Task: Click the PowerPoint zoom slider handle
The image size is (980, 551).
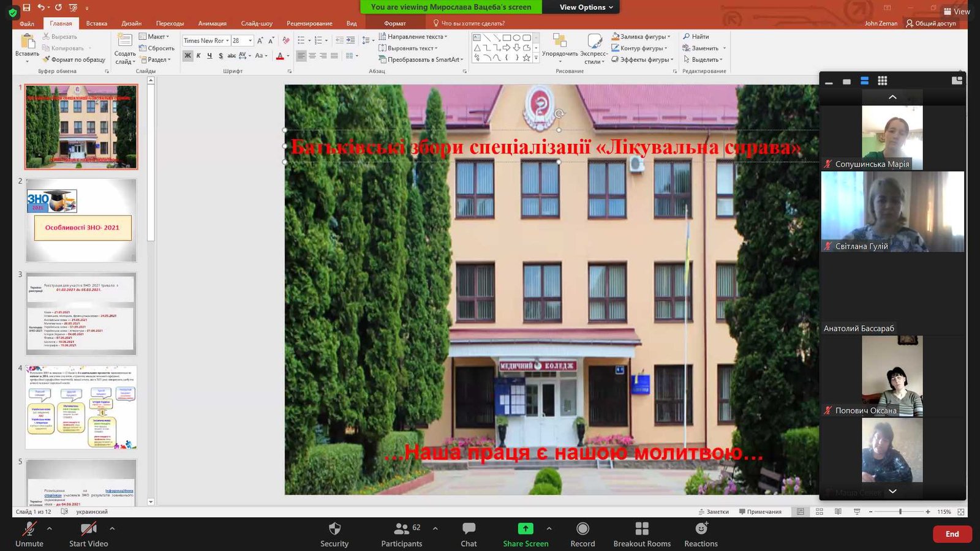Action: coord(900,512)
